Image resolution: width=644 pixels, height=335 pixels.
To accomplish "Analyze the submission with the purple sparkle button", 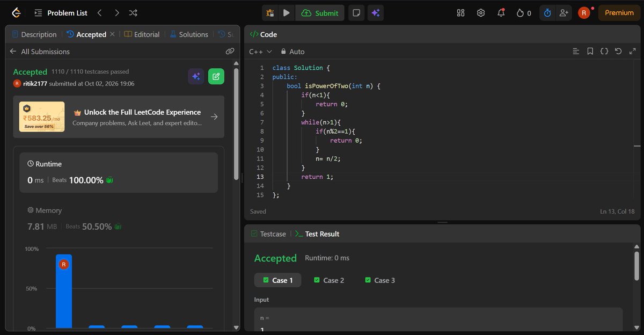I will 196,76.
